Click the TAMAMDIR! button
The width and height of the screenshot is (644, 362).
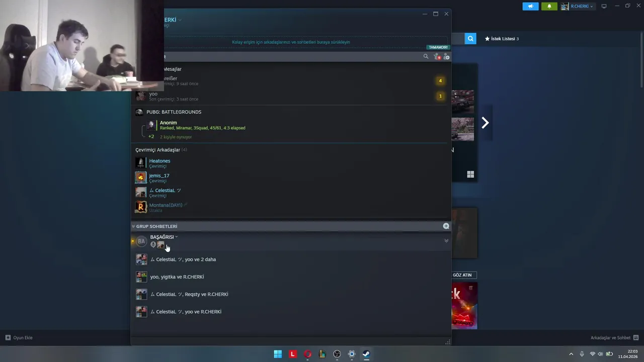point(438,47)
